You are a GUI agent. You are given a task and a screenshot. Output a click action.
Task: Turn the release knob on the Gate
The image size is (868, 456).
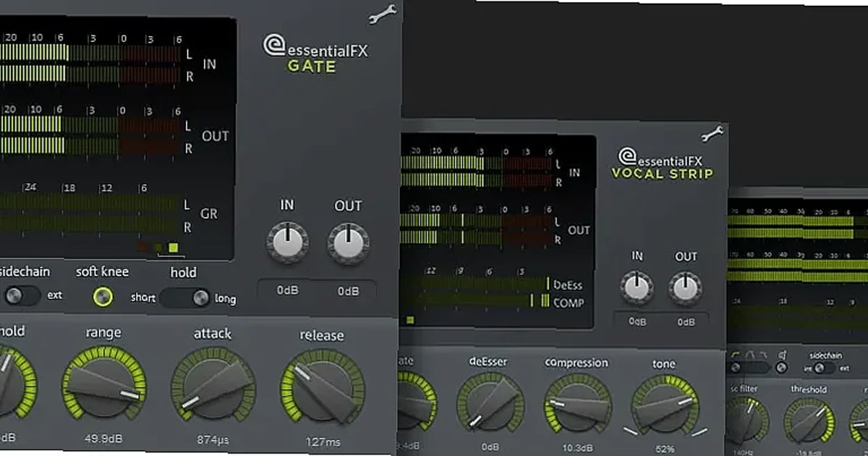[321, 389]
